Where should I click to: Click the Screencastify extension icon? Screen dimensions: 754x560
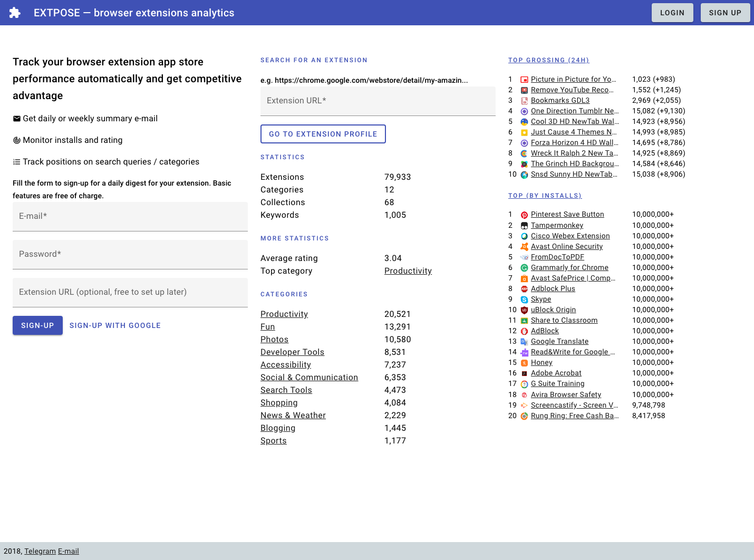[x=524, y=405]
